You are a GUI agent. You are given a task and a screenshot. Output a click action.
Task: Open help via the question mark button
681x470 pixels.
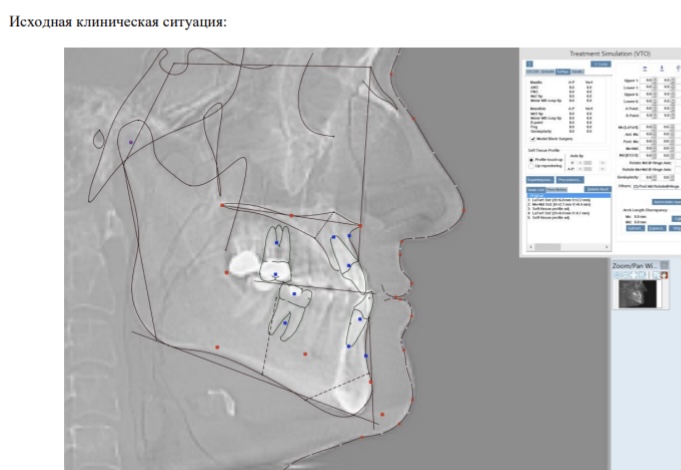(x=529, y=64)
